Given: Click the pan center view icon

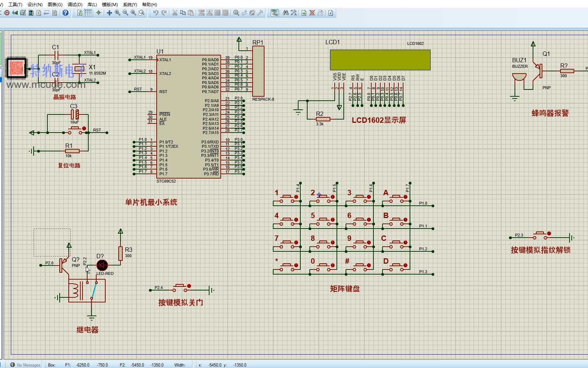Looking at the screenshot, I should (109, 13).
